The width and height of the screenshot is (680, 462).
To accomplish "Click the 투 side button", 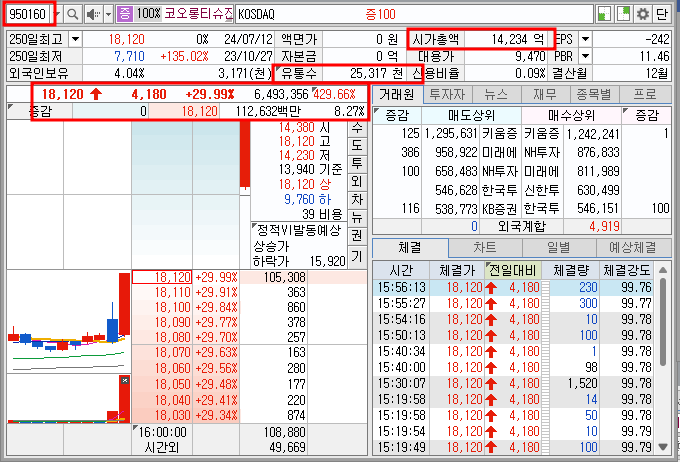I will click(357, 163).
